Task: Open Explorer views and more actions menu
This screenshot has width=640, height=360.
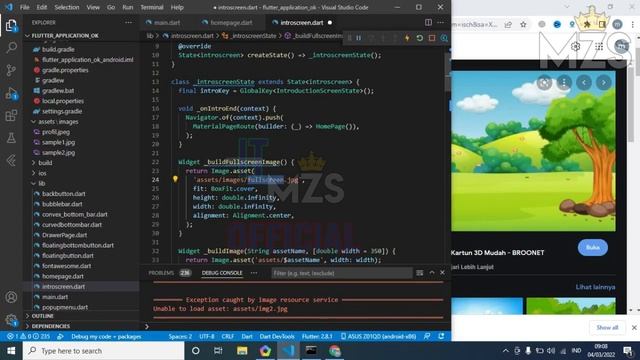Action: [129, 22]
